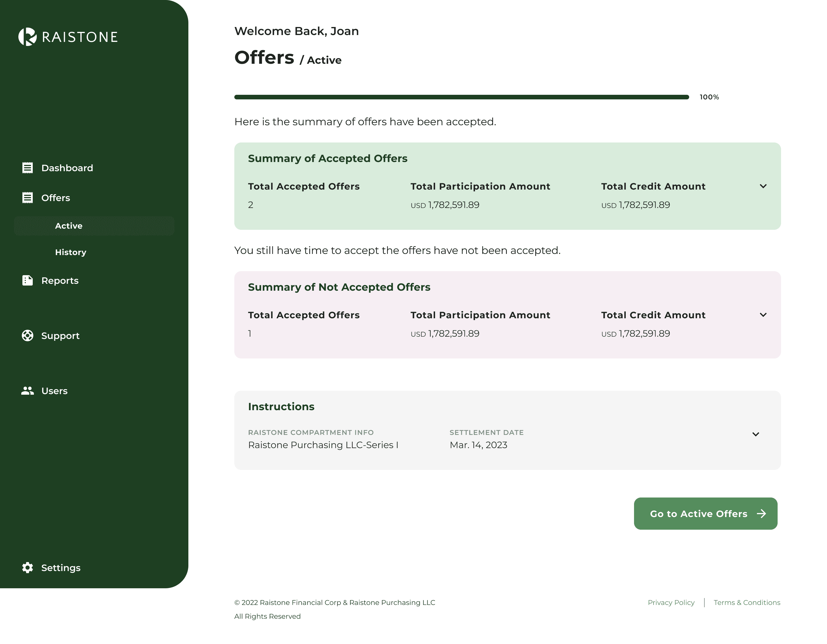Image resolution: width=827 pixels, height=644 pixels.
Task: Click the Support lifebuoy icon
Action: point(27,336)
